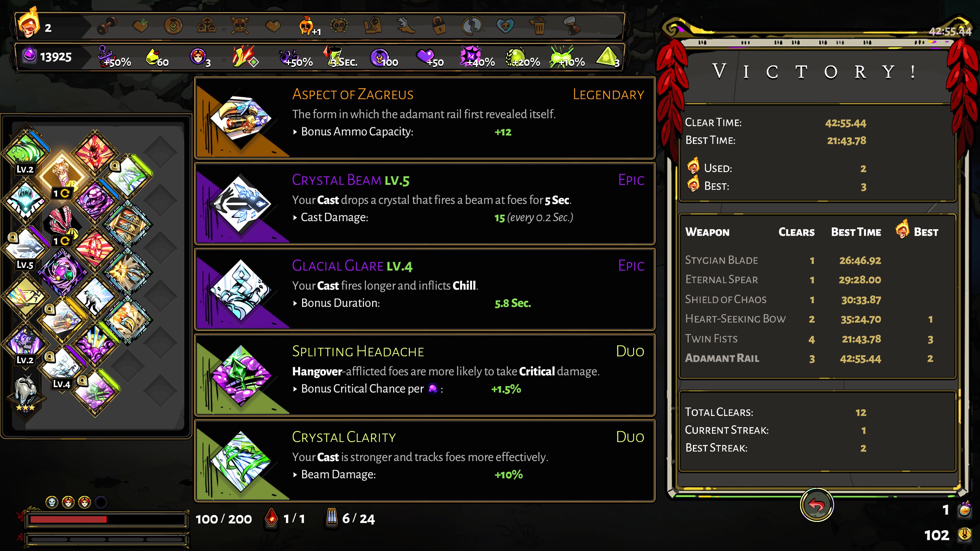Image resolution: width=980 pixels, height=551 pixels.
Task: Click the Best Time column header
Action: pyautogui.click(x=856, y=232)
